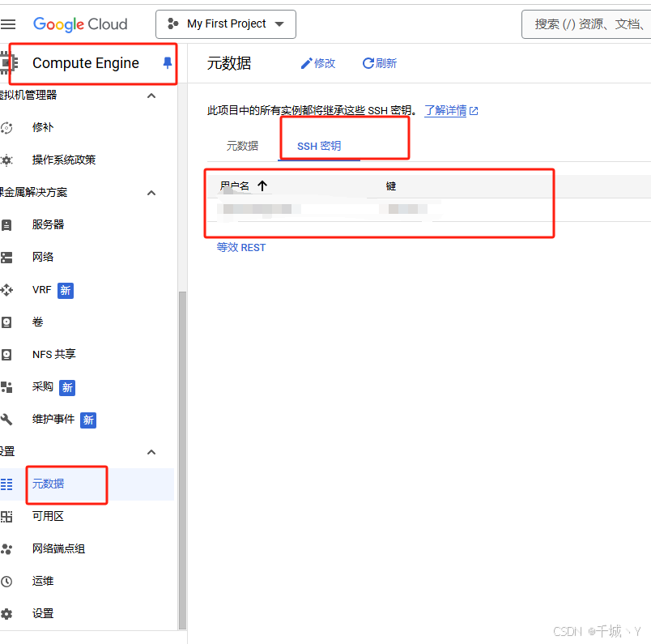
Task: Click the 修补 patch icon in sidebar
Action: 6,128
